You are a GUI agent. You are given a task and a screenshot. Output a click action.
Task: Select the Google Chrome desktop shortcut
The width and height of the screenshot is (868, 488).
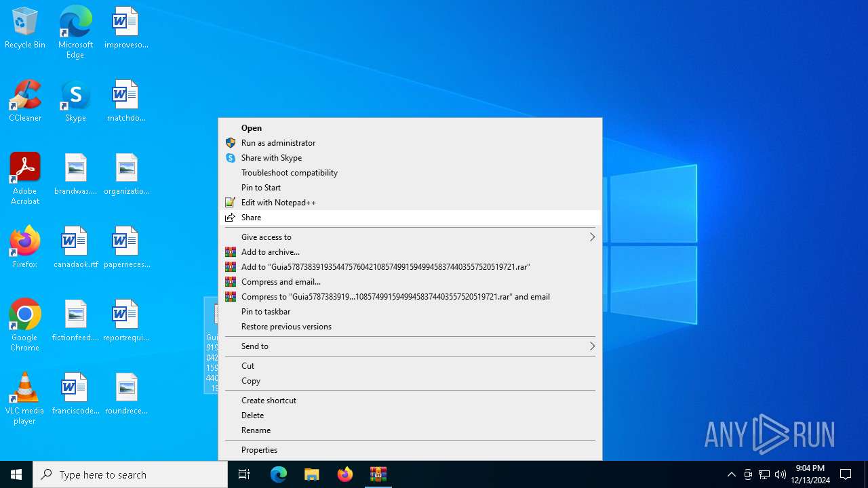25,325
